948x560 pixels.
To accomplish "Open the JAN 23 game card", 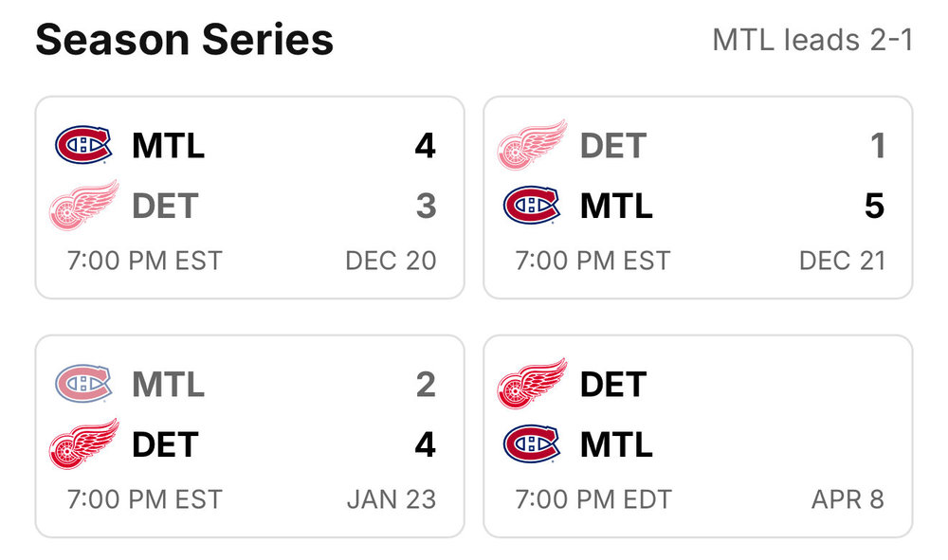I will click(x=249, y=436).
